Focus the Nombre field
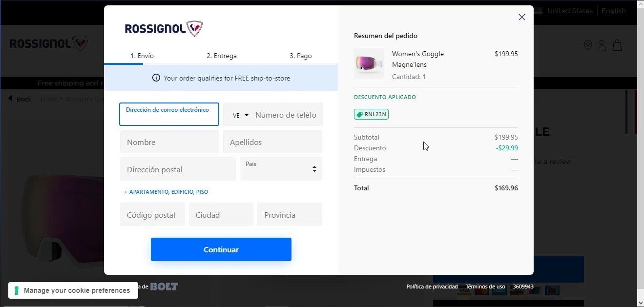Screen dimensions: 644x307 pyautogui.click(x=169, y=142)
